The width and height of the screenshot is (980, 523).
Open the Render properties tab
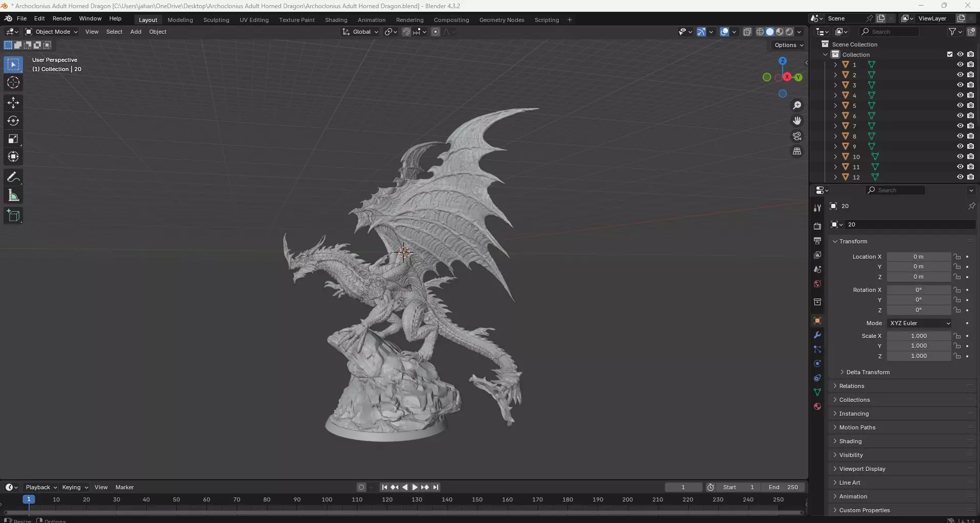point(817,226)
